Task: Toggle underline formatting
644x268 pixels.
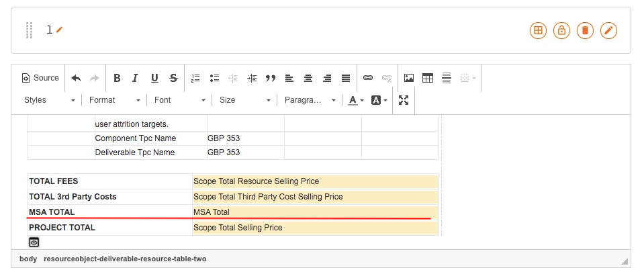Action: [x=154, y=78]
